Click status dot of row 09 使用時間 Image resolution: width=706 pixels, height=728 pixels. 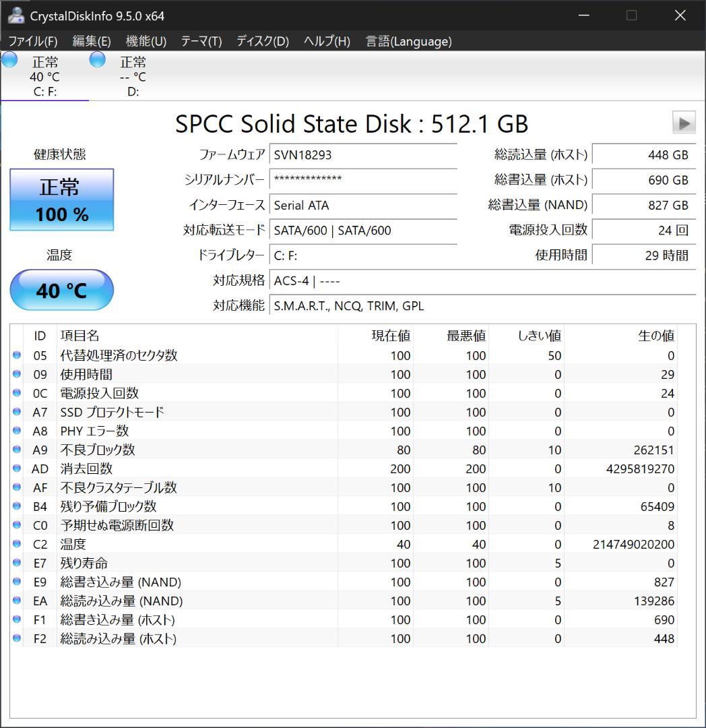(17, 373)
